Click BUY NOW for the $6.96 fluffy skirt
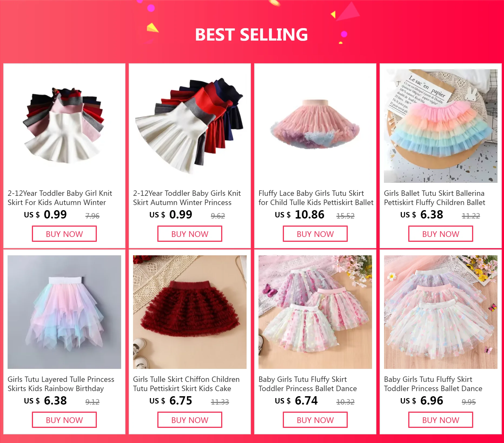Viewport: 504px width, 443px height. 440,420
